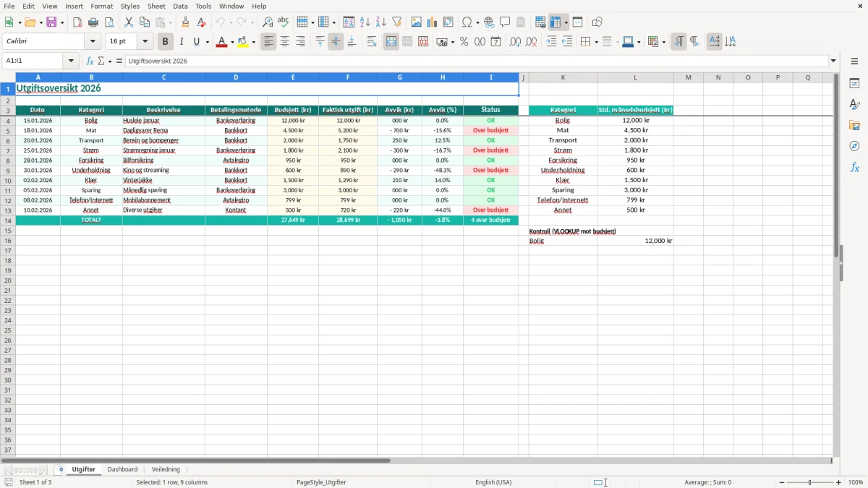Open the Draw Functions shapes icon
Screen dimensions: 868x488
coord(597,22)
